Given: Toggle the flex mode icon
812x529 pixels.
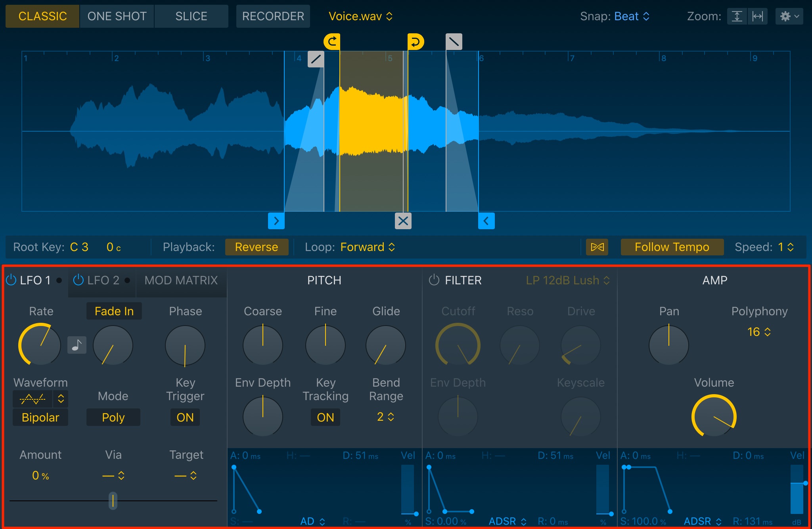Looking at the screenshot, I should pyautogui.click(x=597, y=247).
